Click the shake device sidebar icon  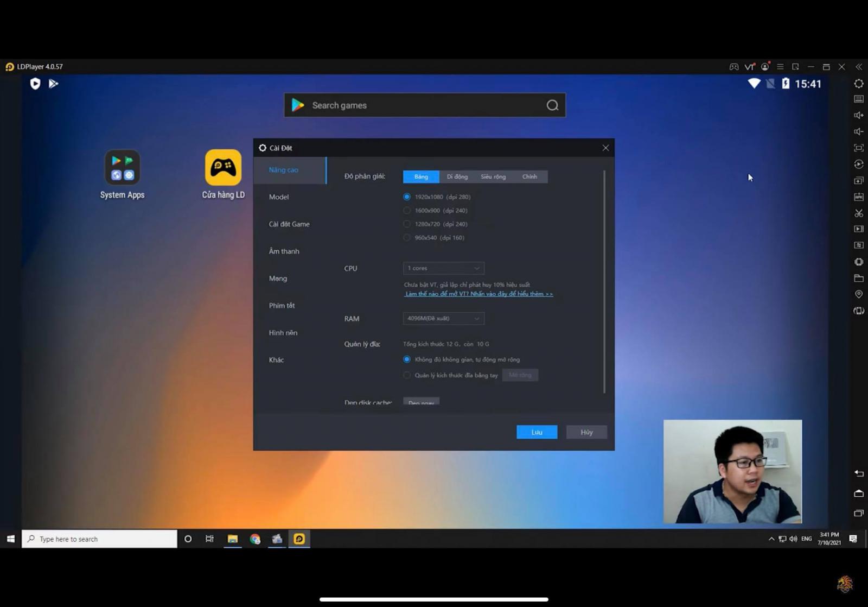click(859, 262)
